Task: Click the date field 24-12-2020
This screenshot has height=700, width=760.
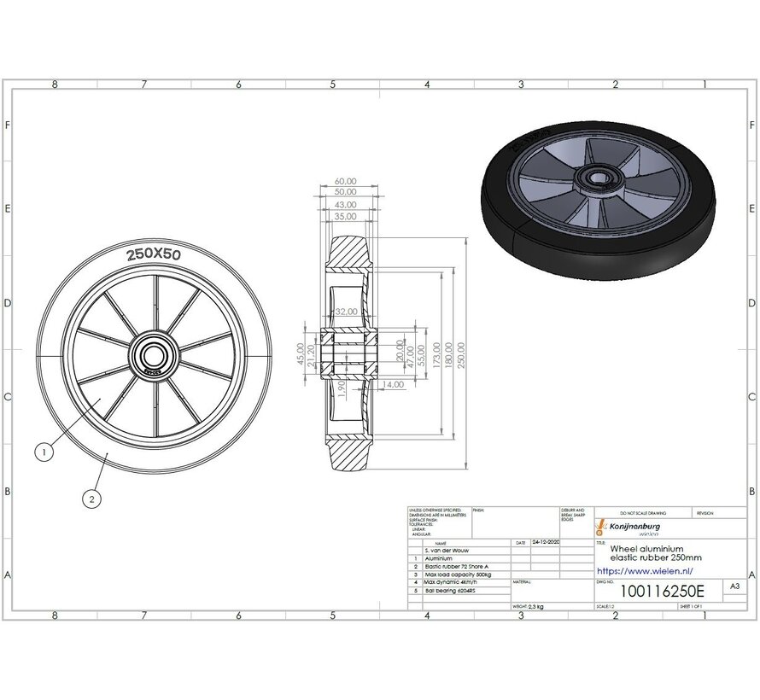Action: click(547, 540)
